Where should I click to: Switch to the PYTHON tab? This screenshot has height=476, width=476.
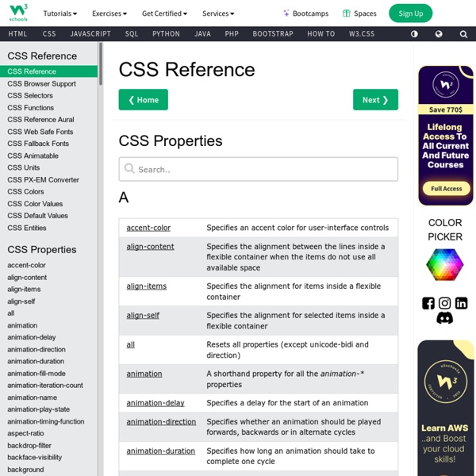tap(166, 34)
